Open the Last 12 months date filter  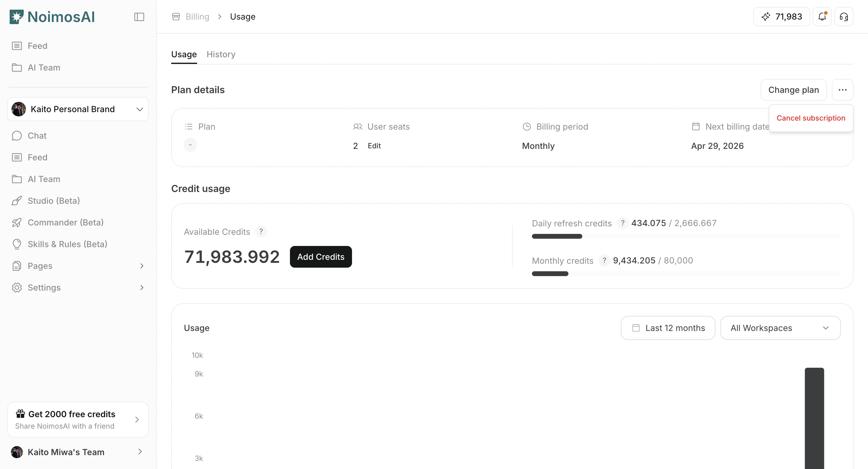668,328
